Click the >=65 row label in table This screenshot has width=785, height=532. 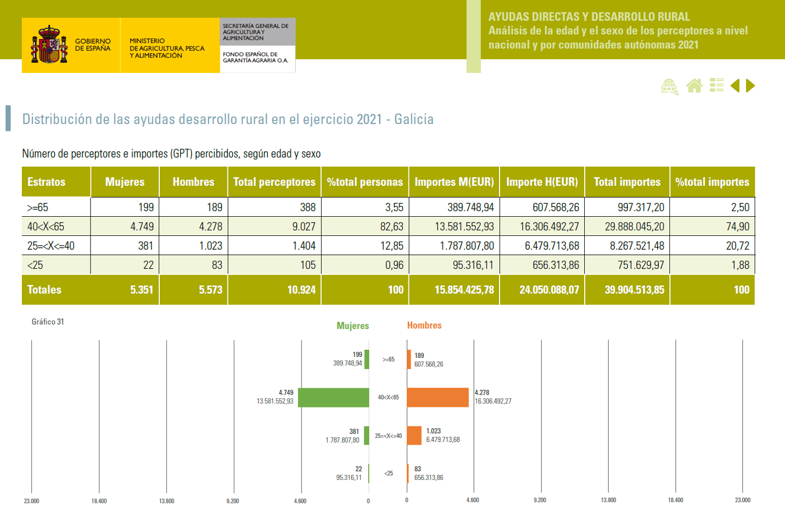tap(38, 208)
